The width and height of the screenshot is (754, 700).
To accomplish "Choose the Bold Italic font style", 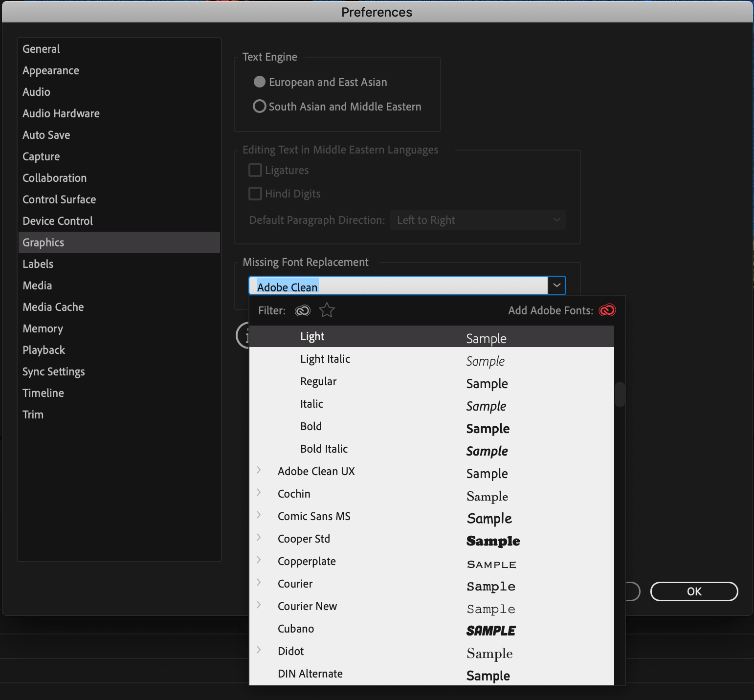I will point(432,449).
